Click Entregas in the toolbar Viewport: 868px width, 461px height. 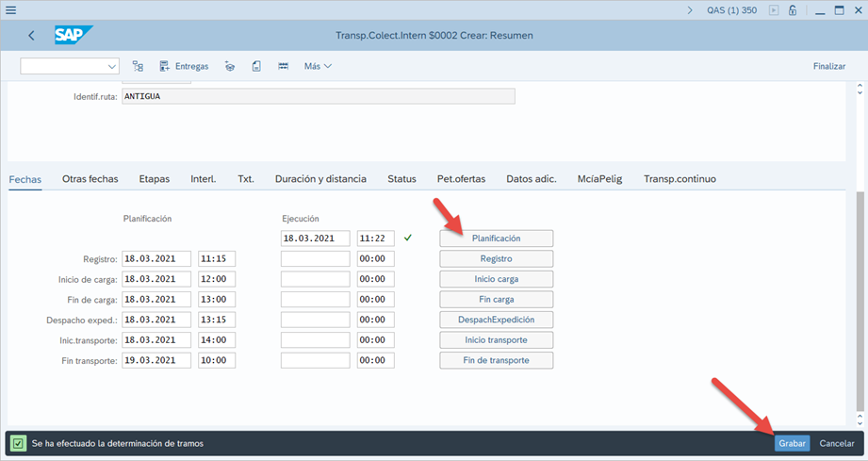[184, 66]
